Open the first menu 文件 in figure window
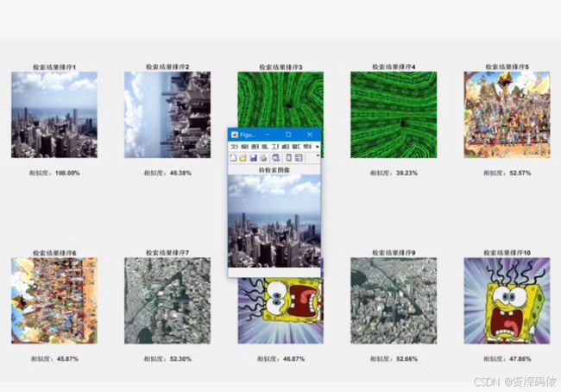561x392 pixels. click(x=234, y=147)
